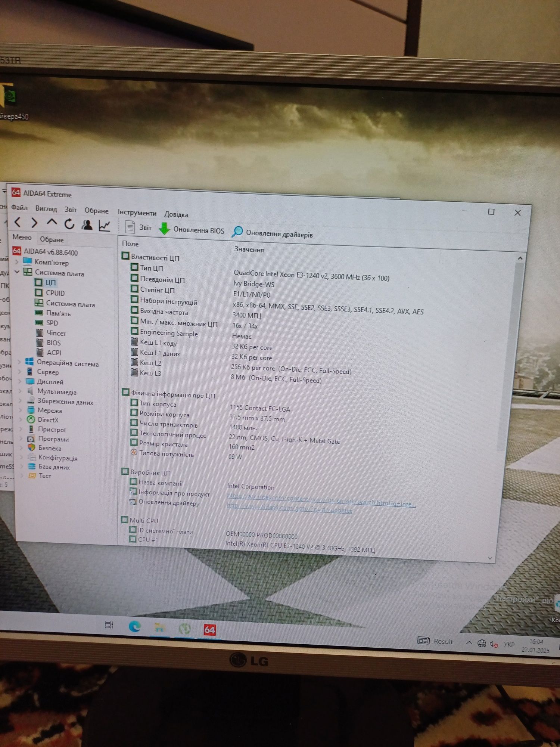Screen dimensions: 560x747
Task: Go back with the left arrow toolbar icon
Action: coord(18,222)
